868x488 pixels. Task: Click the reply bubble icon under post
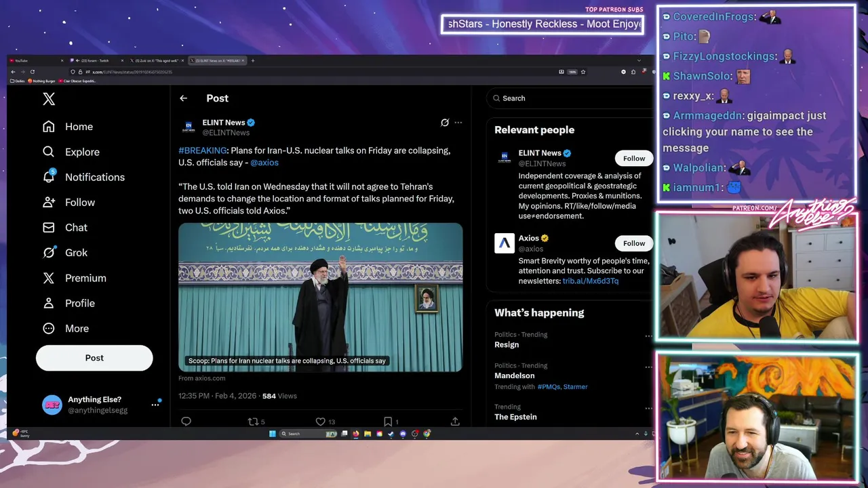pos(186,421)
